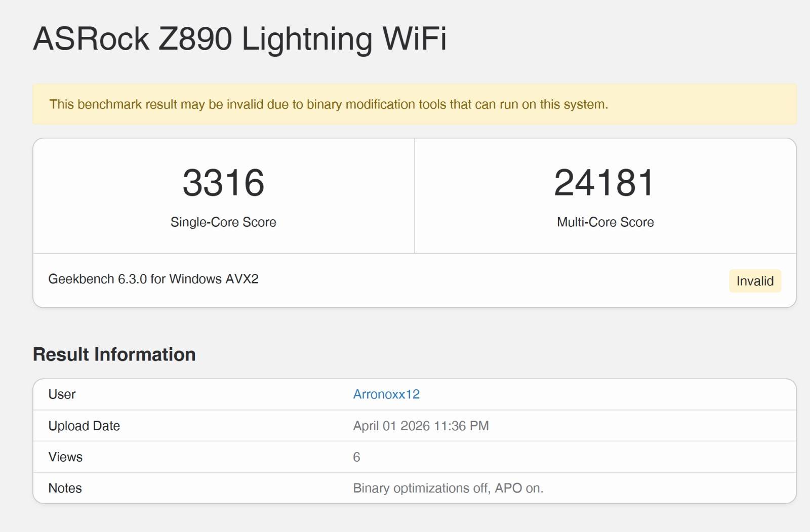The width and height of the screenshot is (810, 532).
Task: Click the views count value 6
Action: click(x=356, y=457)
